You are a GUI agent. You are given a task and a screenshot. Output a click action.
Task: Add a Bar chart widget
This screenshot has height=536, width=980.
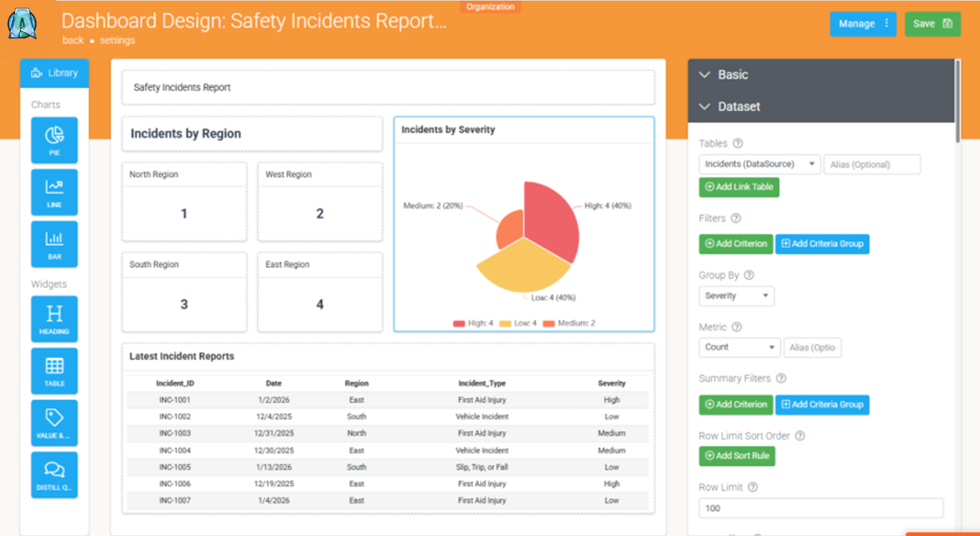click(54, 244)
